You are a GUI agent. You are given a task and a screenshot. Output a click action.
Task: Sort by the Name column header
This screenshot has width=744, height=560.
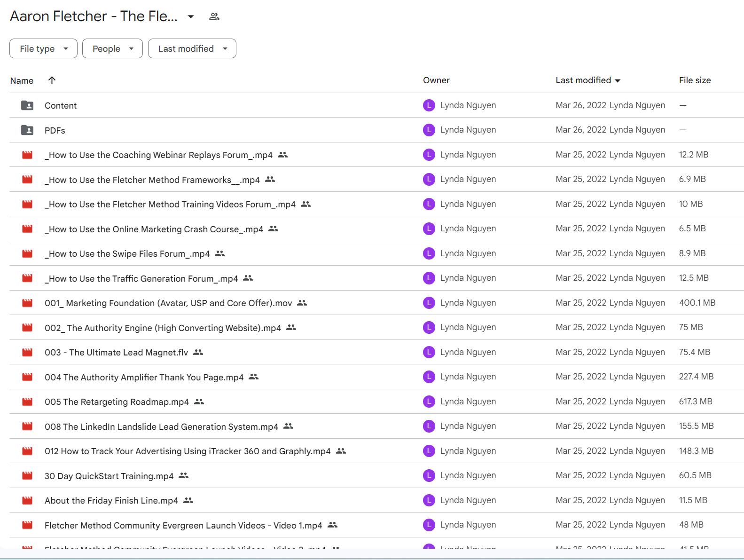[x=22, y=80]
